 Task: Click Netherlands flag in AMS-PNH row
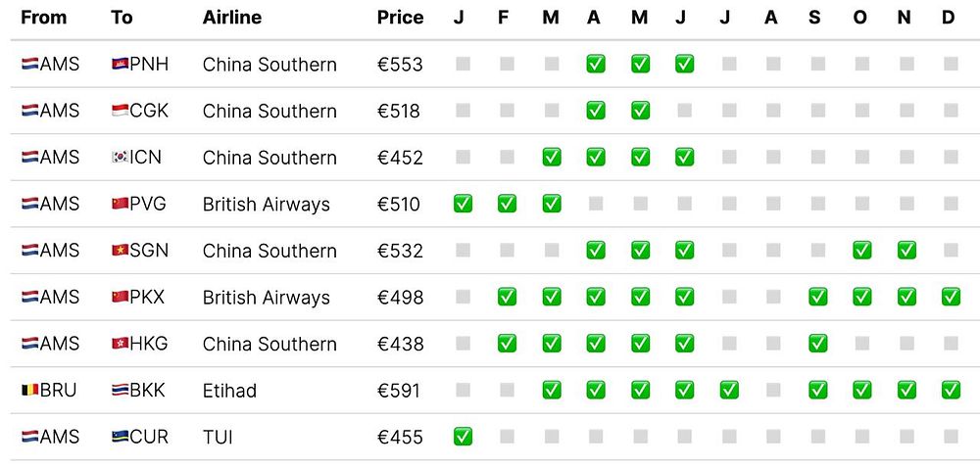[x=29, y=65]
